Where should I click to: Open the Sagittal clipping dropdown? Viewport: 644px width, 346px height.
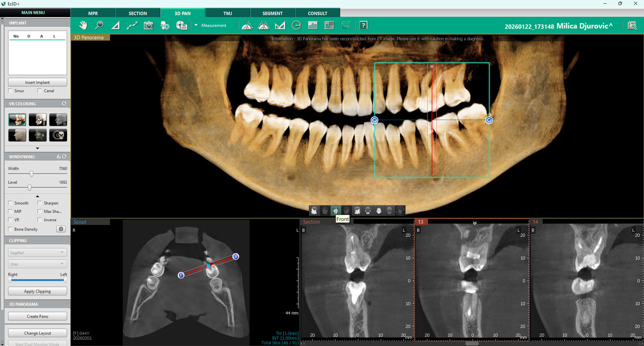point(37,252)
